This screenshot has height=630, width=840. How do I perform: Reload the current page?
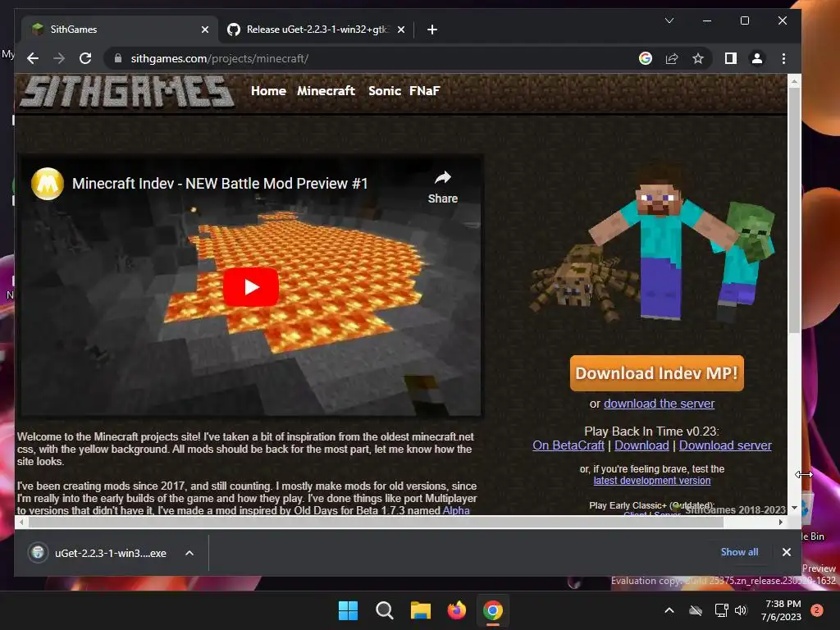pyautogui.click(x=85, y=58)
